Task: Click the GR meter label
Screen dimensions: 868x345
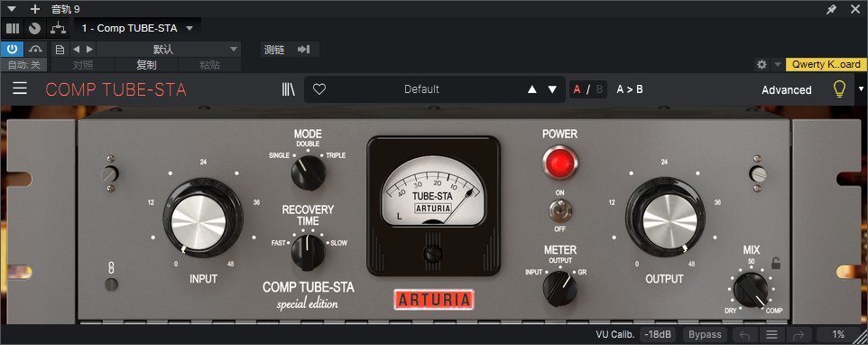Action: (582, 273)
